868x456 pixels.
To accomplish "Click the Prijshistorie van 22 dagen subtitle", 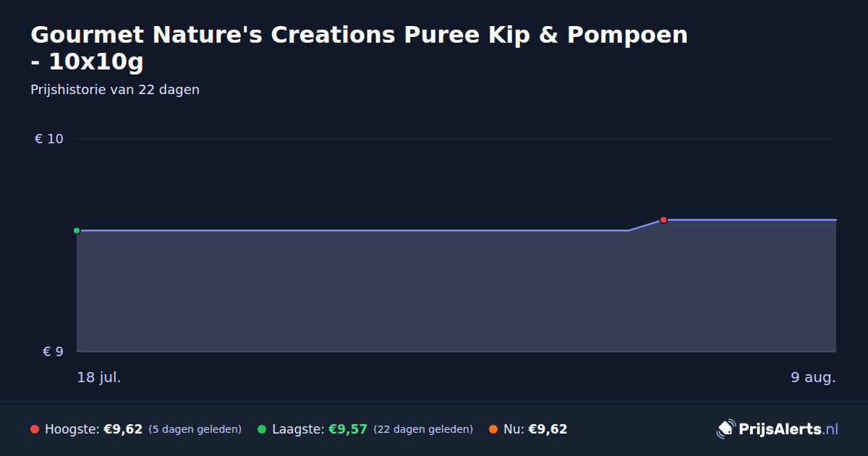I will point(115,90).
